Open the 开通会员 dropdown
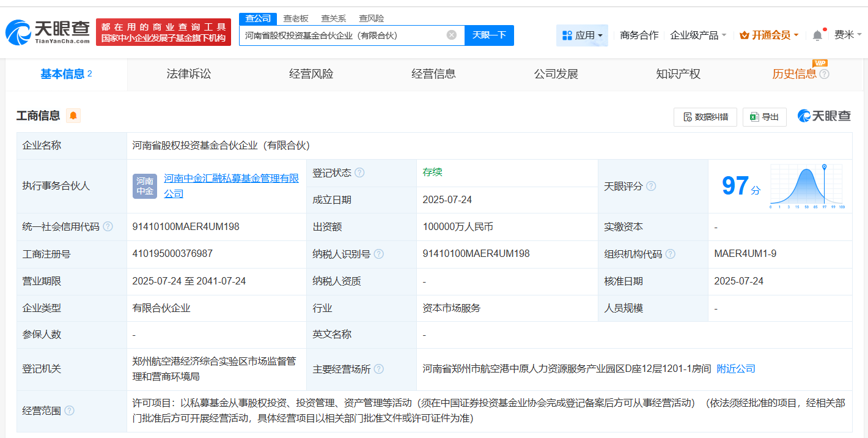Screen dimensions: 868x438 click(x=769, y=35)
